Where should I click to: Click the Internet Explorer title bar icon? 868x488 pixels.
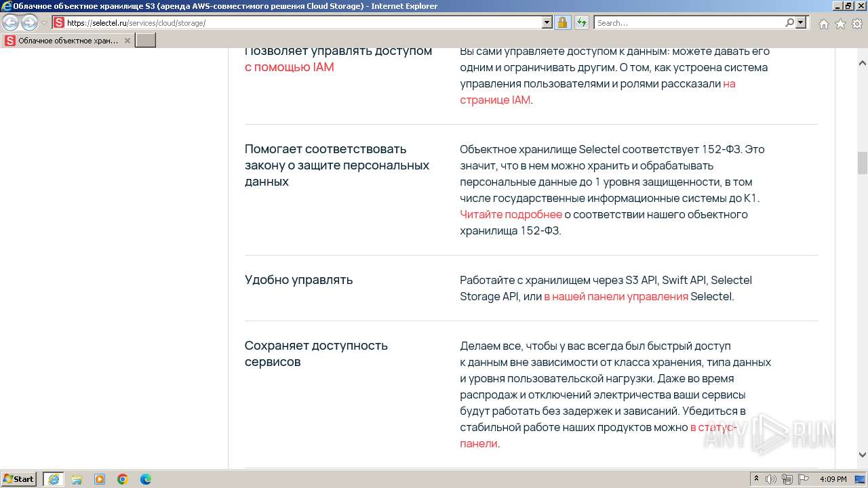point(7,6)
